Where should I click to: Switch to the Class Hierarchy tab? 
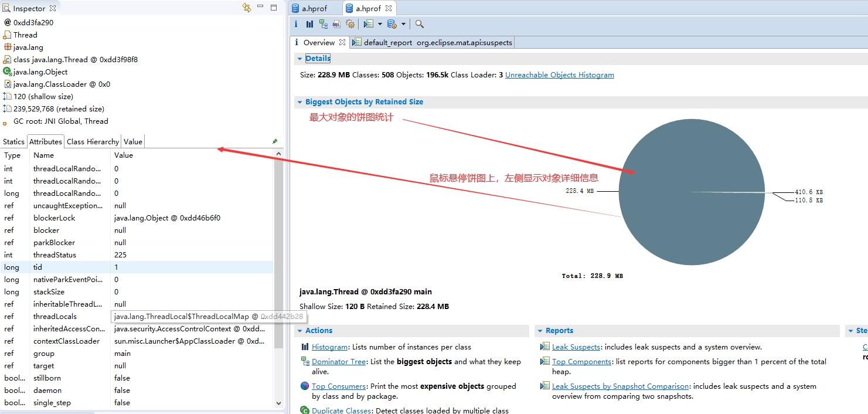pyautogui.click(x=93, y=141)
